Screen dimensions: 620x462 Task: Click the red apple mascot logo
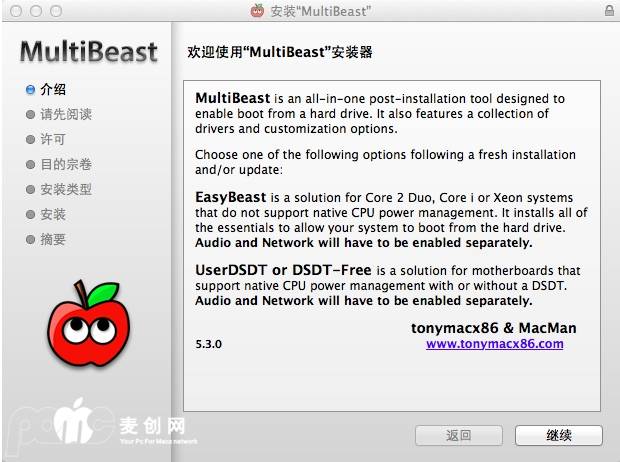click(89, 324)
